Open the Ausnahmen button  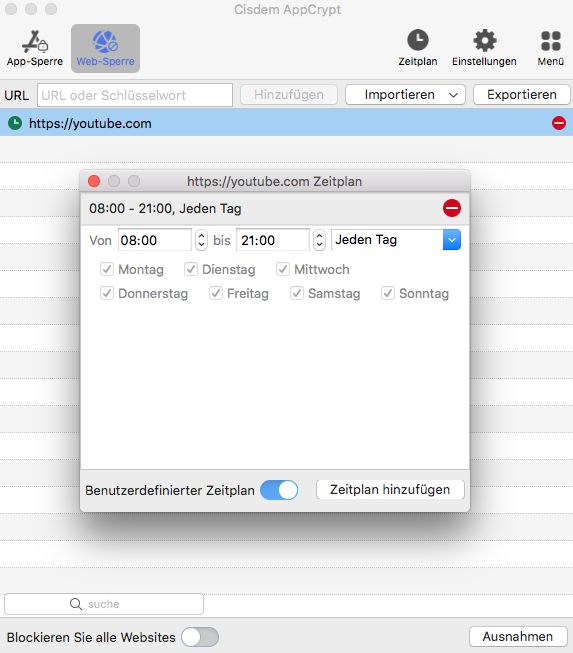[x=518, y=637]
